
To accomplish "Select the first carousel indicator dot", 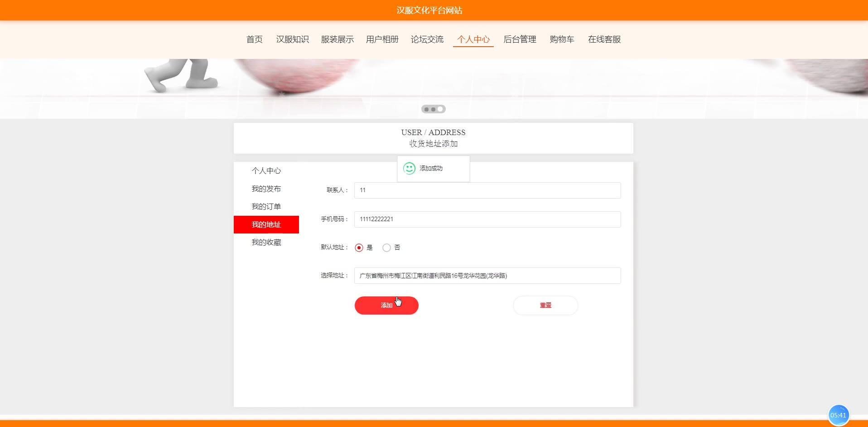I will click(x=427, y=109).
